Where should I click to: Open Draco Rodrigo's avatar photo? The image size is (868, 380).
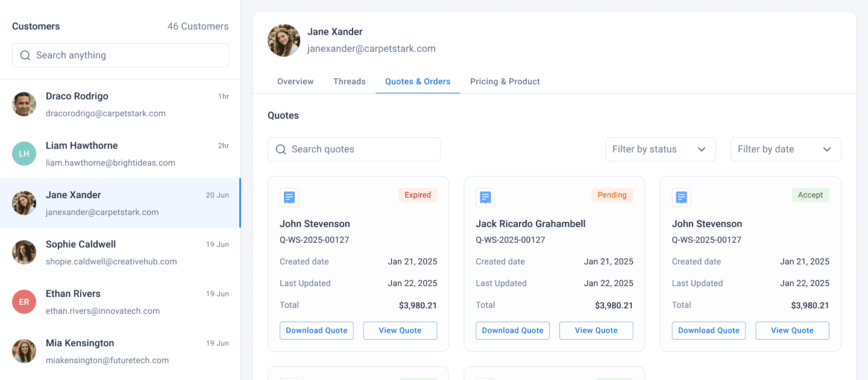click(24, 104)
